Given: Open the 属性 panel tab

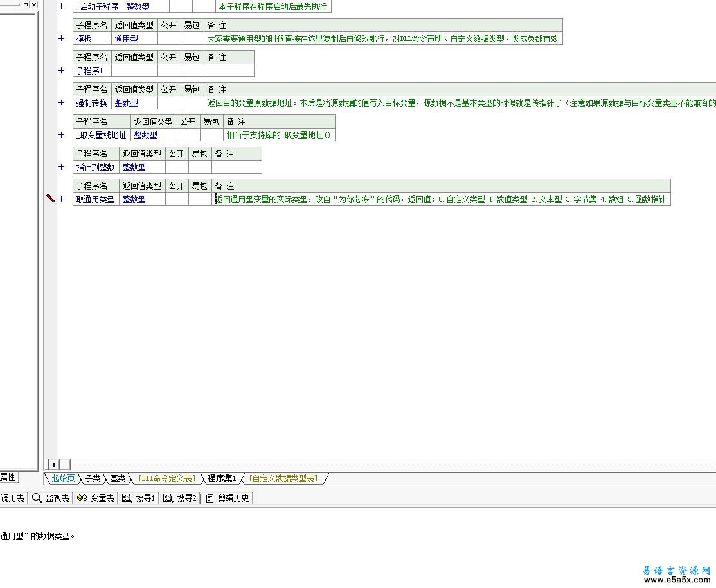Looking at the screenshot, I should click(8, 477).
